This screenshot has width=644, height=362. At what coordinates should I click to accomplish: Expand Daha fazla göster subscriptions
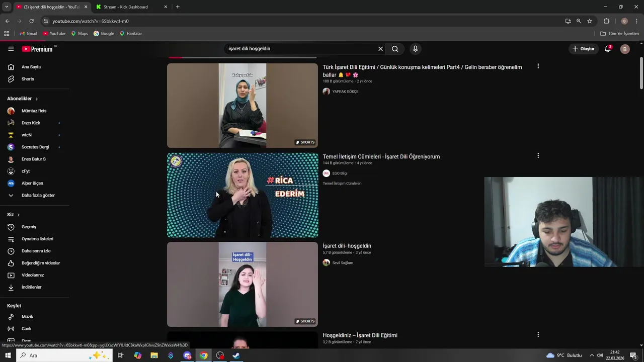point(38,195)
